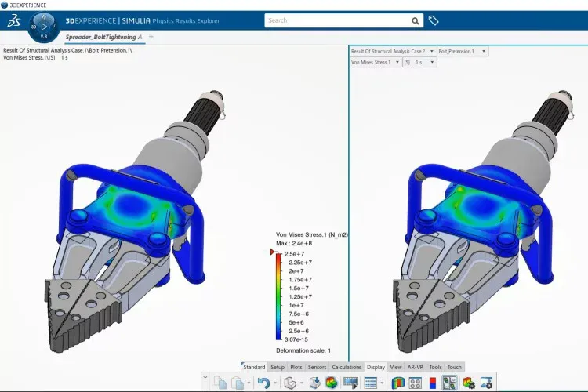The image size is (588, 392).
Task: Open the Bolt_Pretension.1 dropdown
Action: pyautogui.click(x=462, y=51)
